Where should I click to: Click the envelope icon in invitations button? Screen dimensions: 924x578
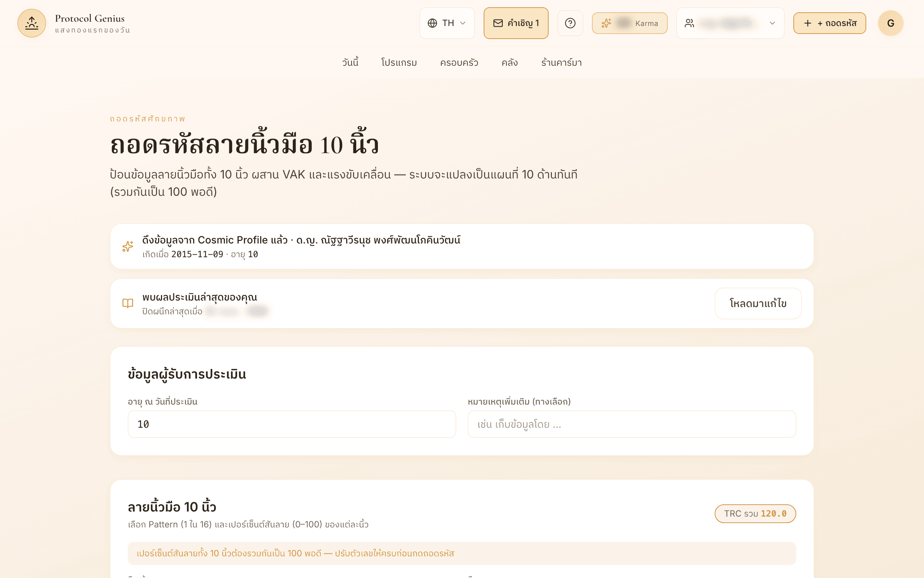(x=498, y=23)
